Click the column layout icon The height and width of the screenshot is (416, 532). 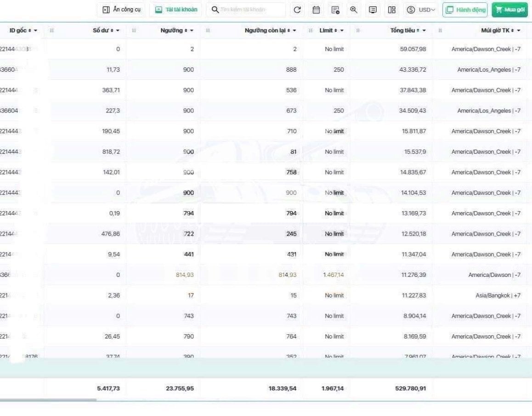(x=391, y=10)
